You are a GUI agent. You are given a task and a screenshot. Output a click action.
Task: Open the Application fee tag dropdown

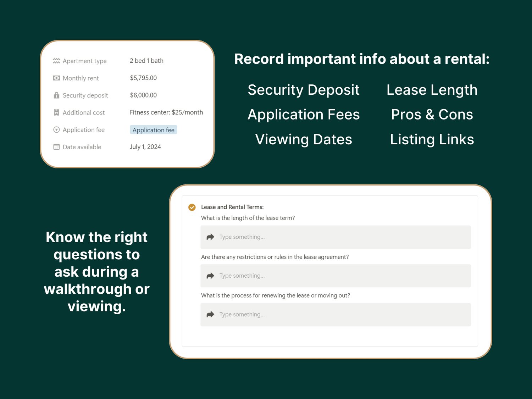[x=154, y=130]
